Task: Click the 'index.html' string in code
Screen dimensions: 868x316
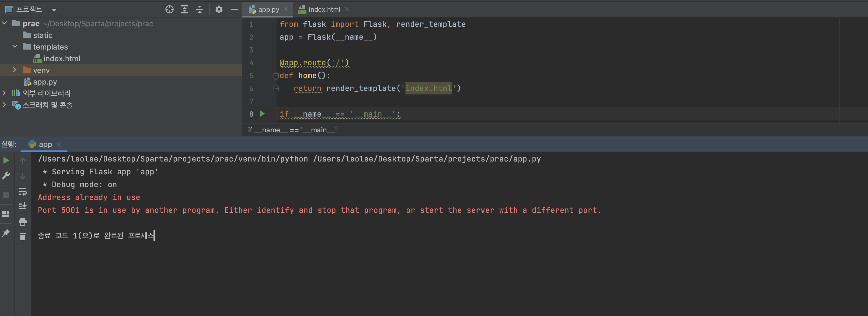Action: [x=428, y=88]
